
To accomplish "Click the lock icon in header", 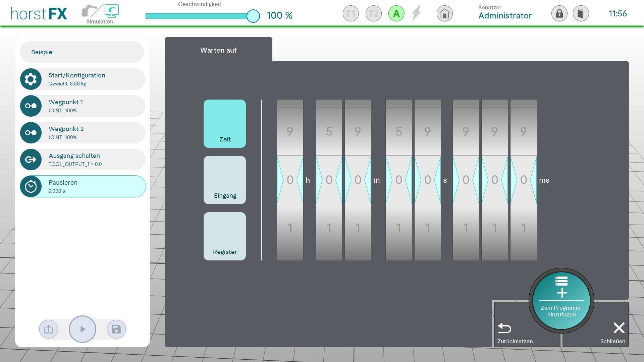I will pos(559,14).
